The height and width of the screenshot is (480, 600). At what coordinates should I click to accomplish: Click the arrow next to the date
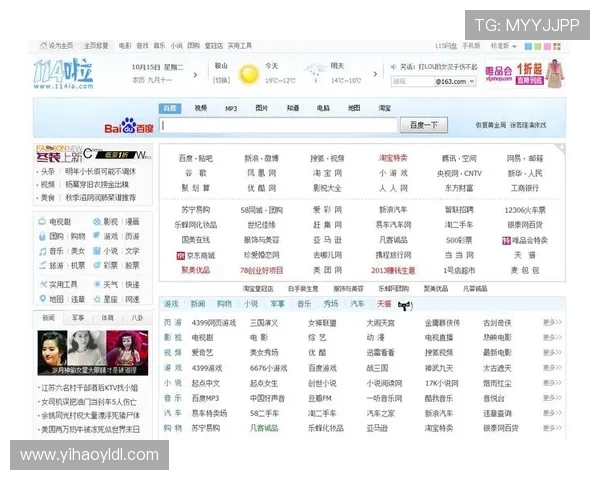pyautogui.click(x=196, y=75)
